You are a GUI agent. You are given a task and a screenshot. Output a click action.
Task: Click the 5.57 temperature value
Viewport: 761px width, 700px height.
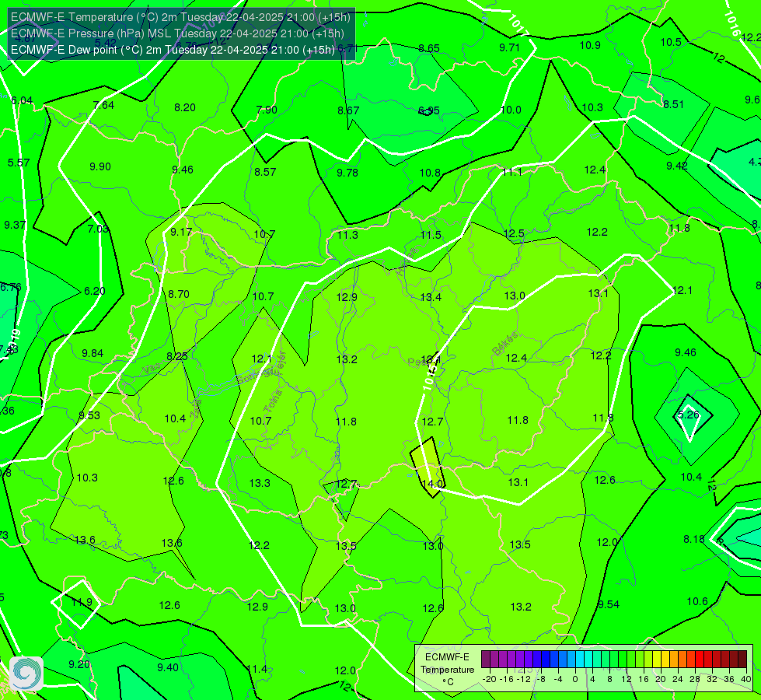coord(19,163)
